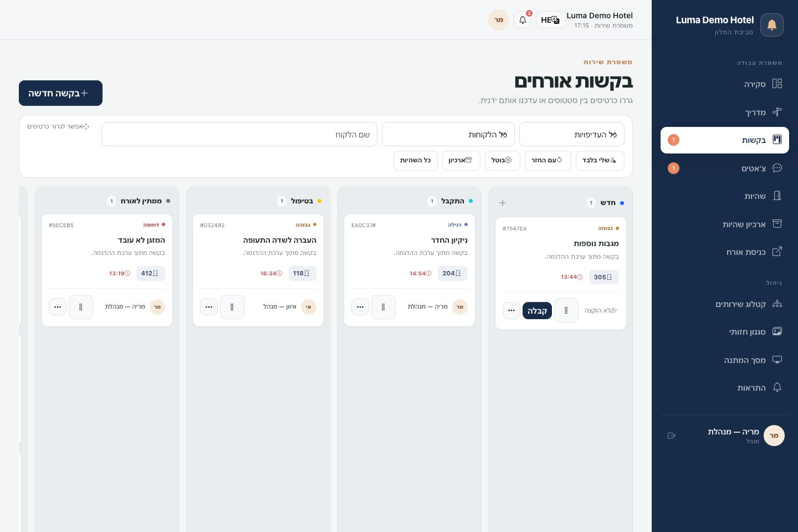798x532 pixels.
Task: Grab the drag handle on מגבות נוספות card
Action: (x=566, y=310)
